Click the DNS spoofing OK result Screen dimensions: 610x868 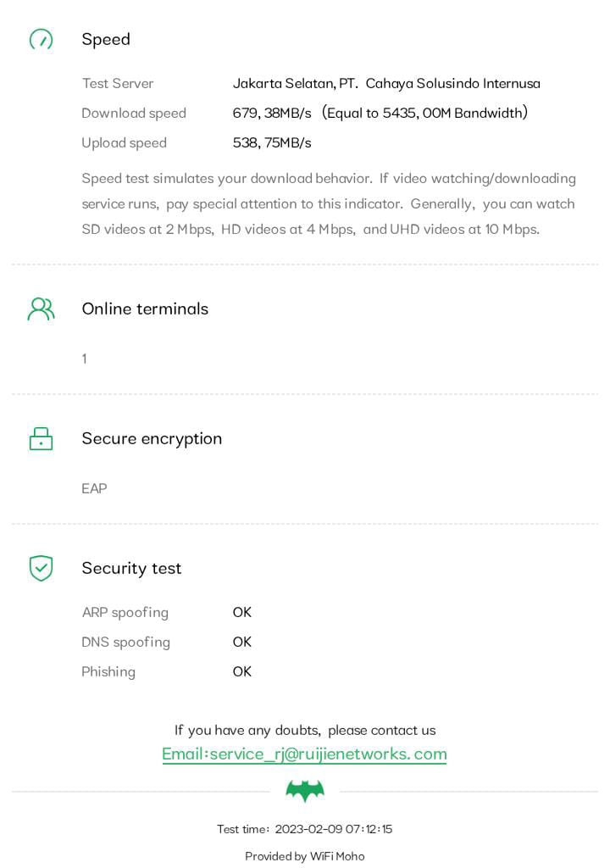242,642
